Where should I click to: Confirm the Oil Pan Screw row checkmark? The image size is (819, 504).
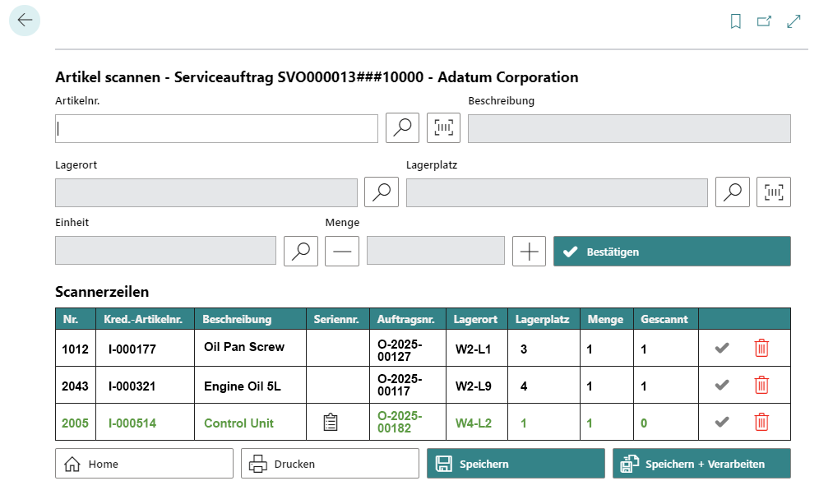[x=722, y=348]
